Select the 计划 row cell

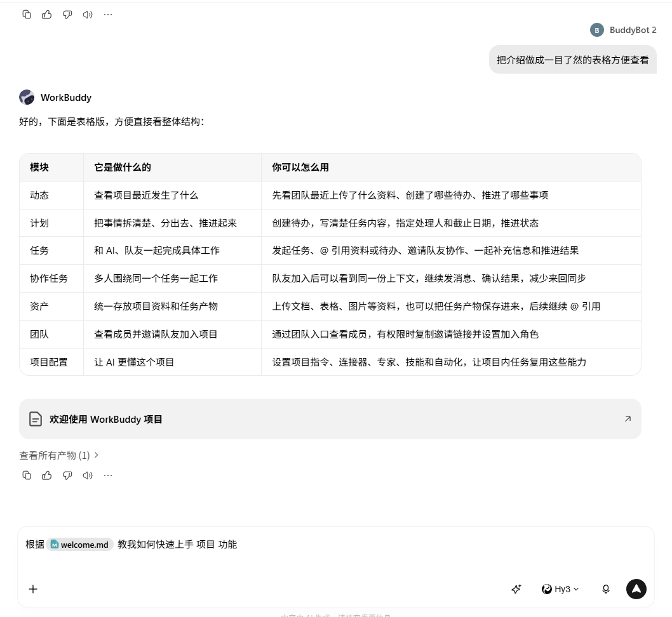pos(51,223)
